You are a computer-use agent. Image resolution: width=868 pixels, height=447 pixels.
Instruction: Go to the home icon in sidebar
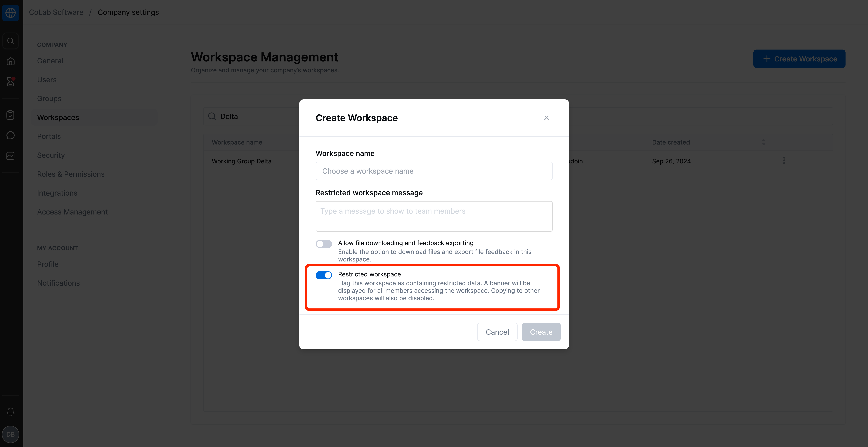[x=10, y=61]
